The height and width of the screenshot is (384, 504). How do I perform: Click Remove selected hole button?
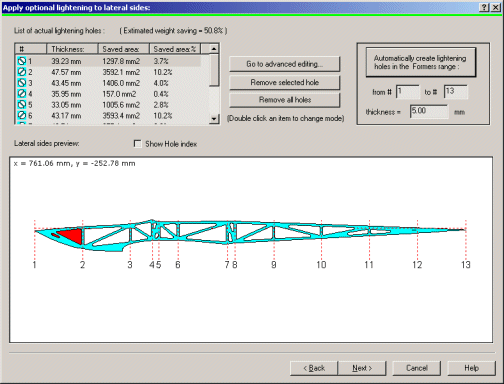[285, 82]
